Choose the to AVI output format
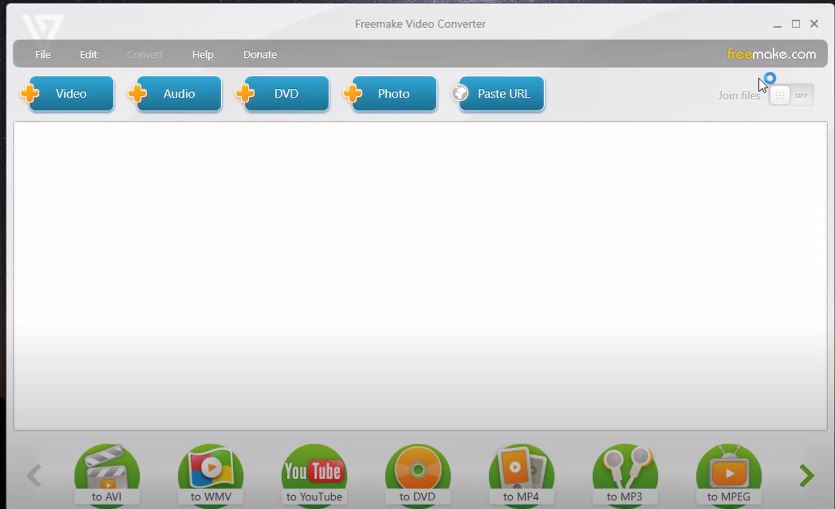The width and height of the screenshot is (835, 509). (x=107, y=475)
